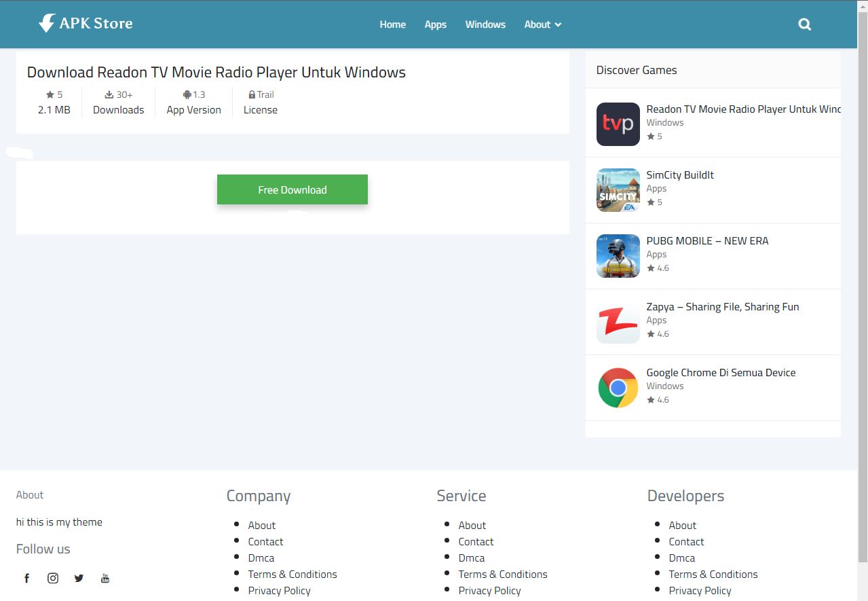Open Zapya – Sharing File, Sharing Fun link
Viewport: 868px width, 601px height.
pyautogui.click(x=723, y=307)
